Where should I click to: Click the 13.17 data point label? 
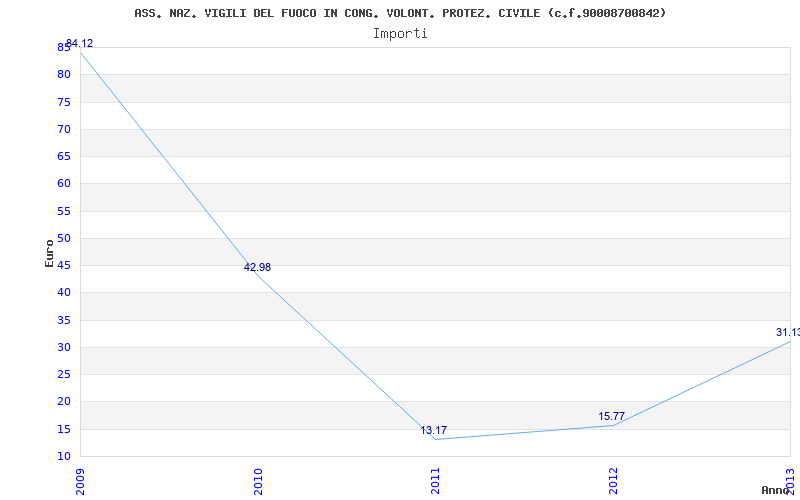pyautogui.click(x=433, y=430)
